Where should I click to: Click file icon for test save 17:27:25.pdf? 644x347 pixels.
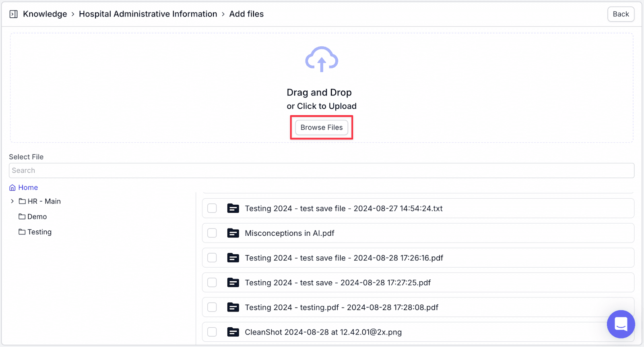point(233,283)
